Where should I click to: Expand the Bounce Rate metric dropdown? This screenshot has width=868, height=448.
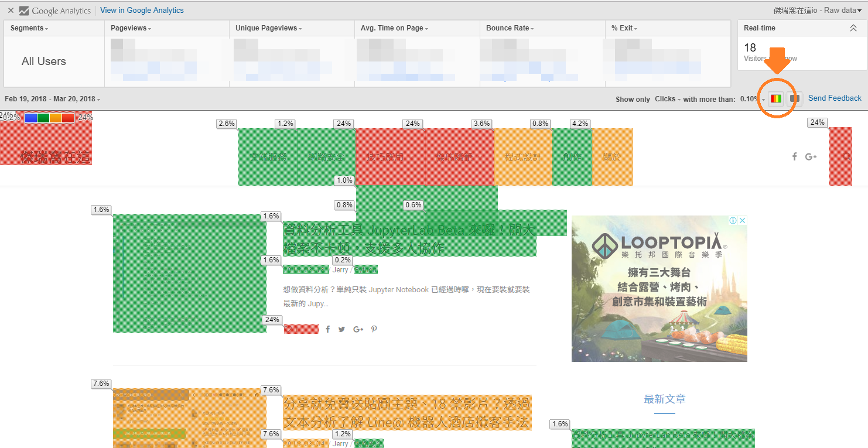pos(510,28)
